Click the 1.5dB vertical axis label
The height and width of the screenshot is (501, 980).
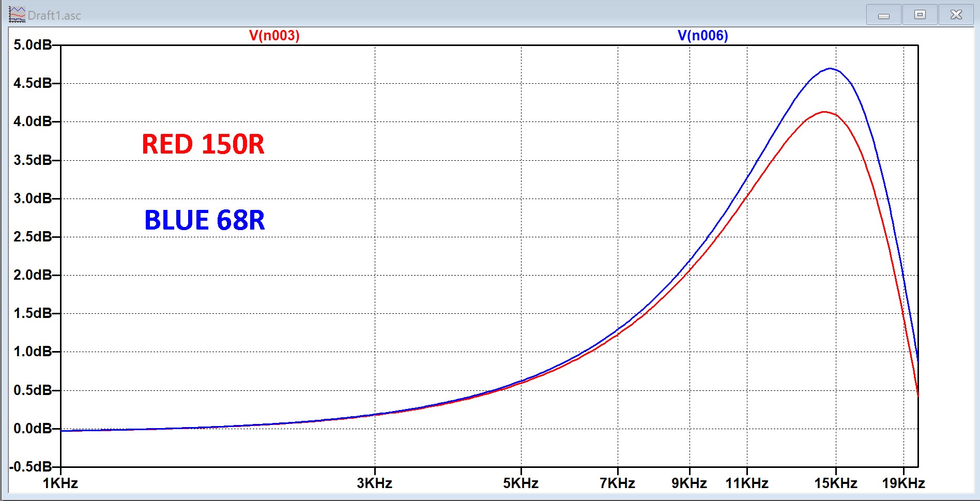pos(33,313)
